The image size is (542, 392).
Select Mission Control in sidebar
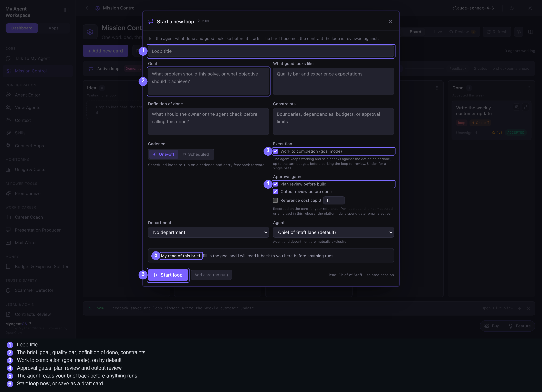tap(38, 71)
